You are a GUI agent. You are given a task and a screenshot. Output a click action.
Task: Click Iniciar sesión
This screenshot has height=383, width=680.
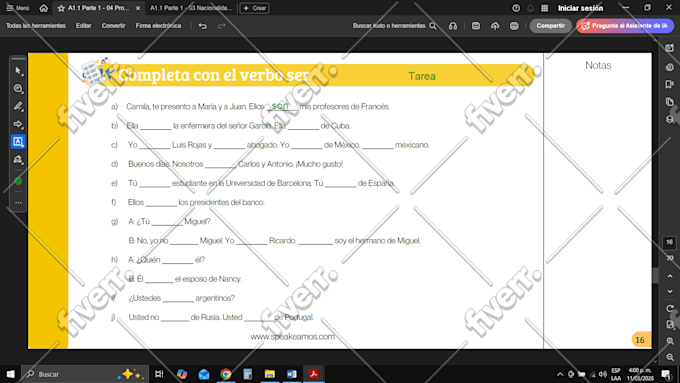pos(580,8)
